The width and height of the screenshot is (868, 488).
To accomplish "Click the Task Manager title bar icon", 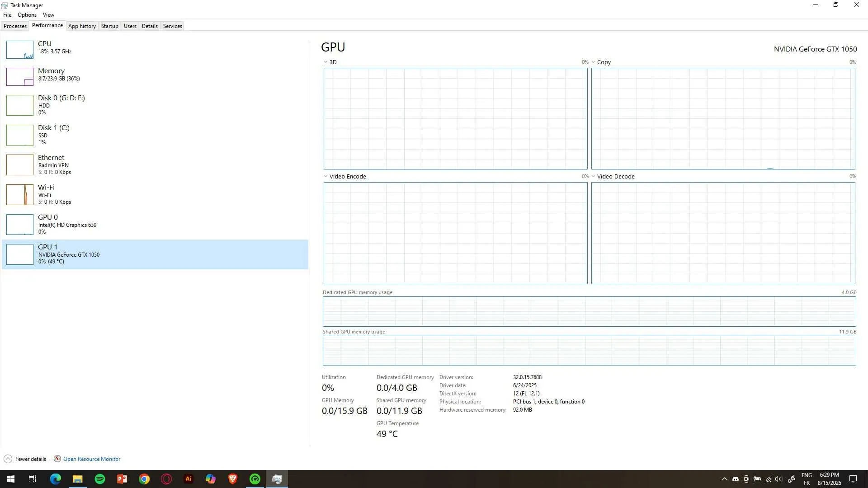I will tap(5, 5).
